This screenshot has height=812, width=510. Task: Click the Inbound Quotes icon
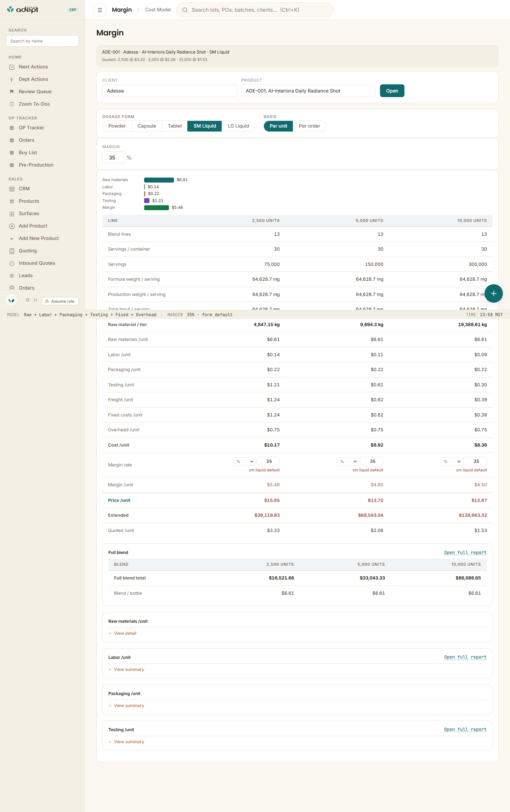12,263
